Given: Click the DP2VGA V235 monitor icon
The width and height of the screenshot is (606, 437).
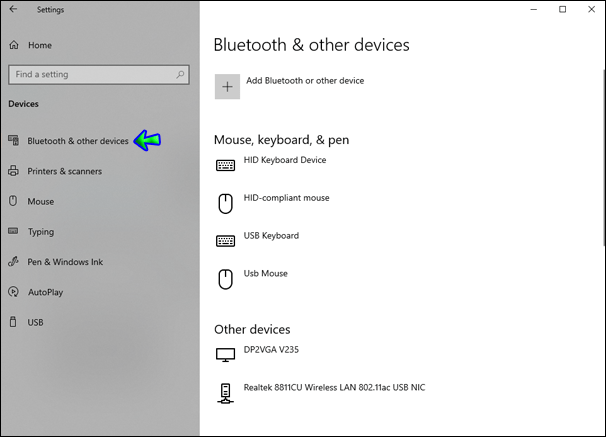Looking at the screenshot, I should point(225,355).
